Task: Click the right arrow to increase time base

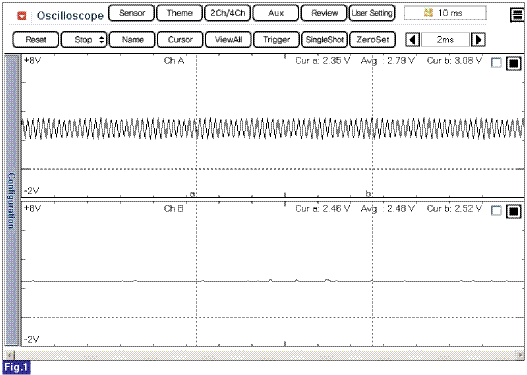Action: [x=478, y=40]
